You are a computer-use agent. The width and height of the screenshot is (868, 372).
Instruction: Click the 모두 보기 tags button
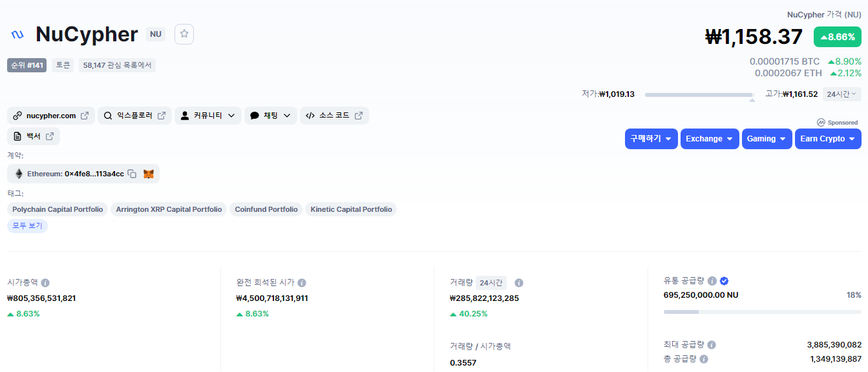[x=27, y=226]
